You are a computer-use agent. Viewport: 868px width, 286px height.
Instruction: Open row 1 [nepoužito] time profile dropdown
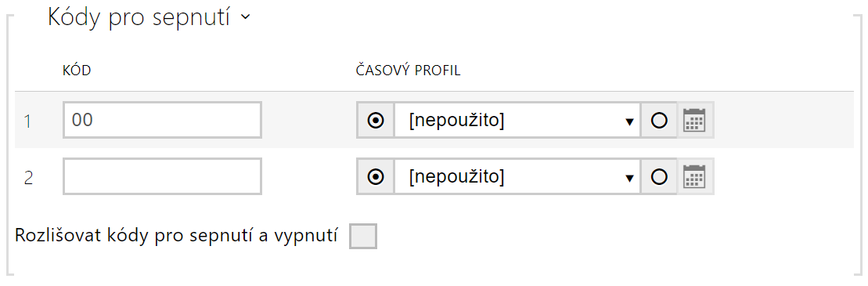517,120
